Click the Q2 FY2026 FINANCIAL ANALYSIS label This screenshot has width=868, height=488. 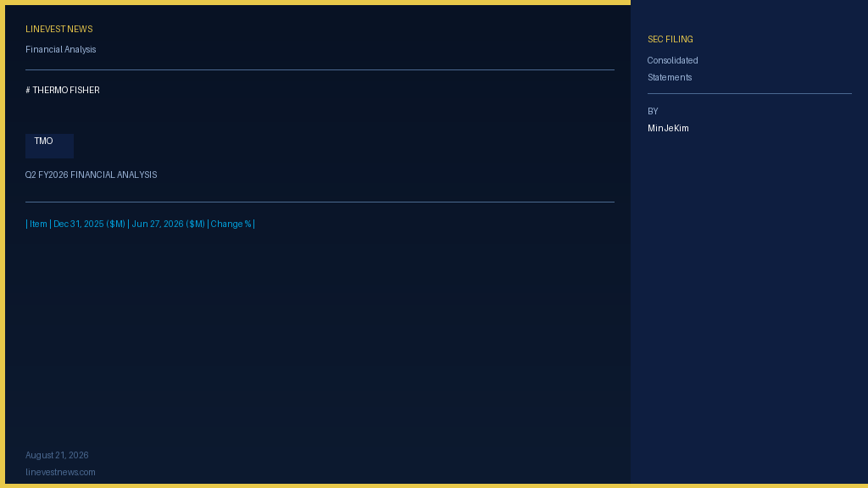pos(91,175)
